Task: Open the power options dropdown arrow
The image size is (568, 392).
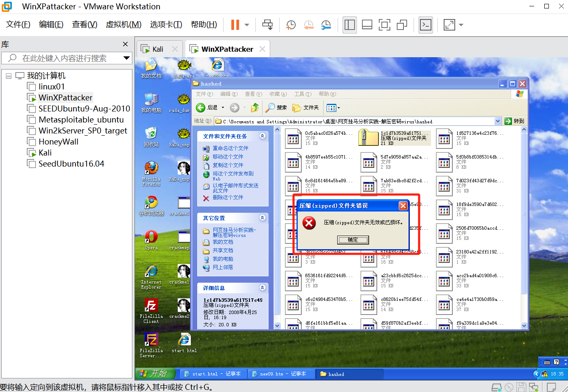Action: point(247,25)
